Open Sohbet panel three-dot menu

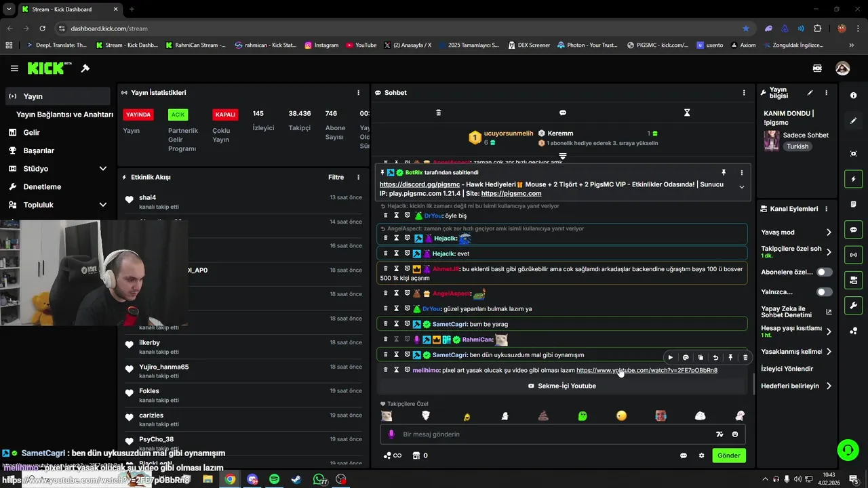coord(744,93)
